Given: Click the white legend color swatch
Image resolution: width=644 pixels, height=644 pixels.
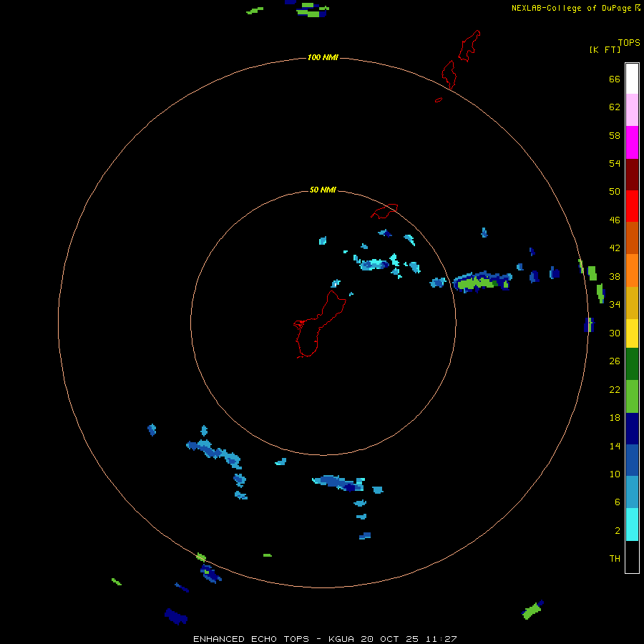Looking at the screenshot, I should pos(632,79).
